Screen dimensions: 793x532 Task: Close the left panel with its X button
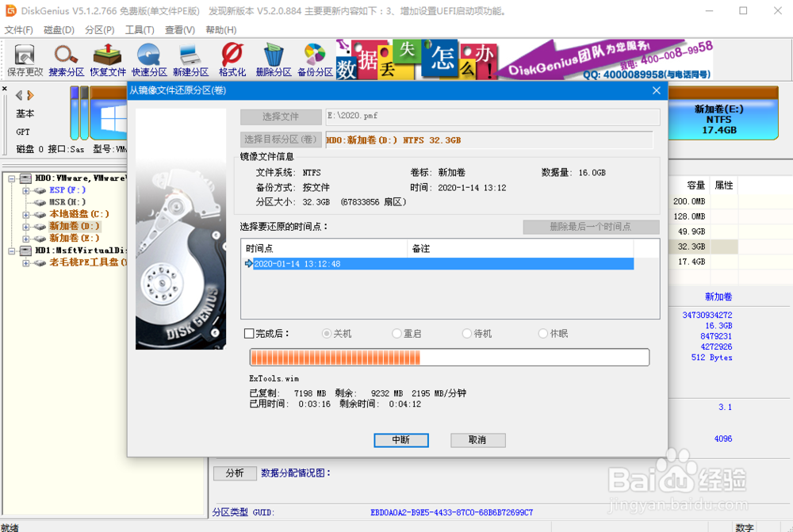(5, 89)
